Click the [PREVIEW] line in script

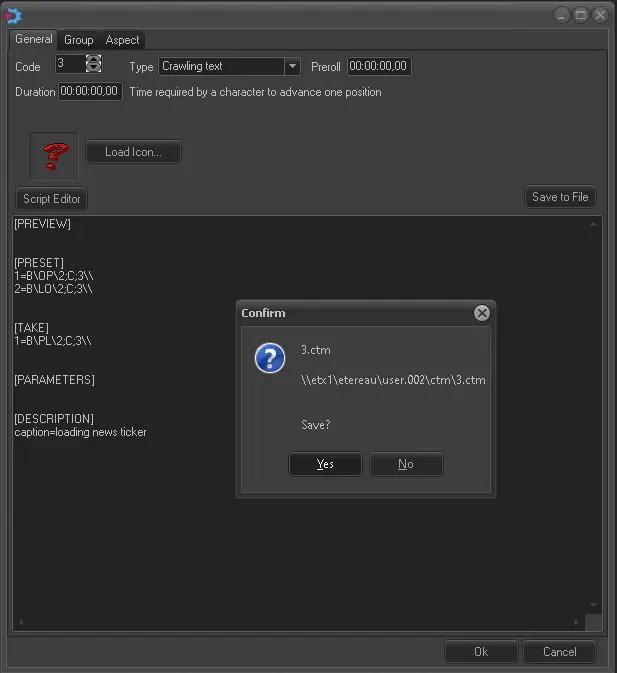coord(42,224)
